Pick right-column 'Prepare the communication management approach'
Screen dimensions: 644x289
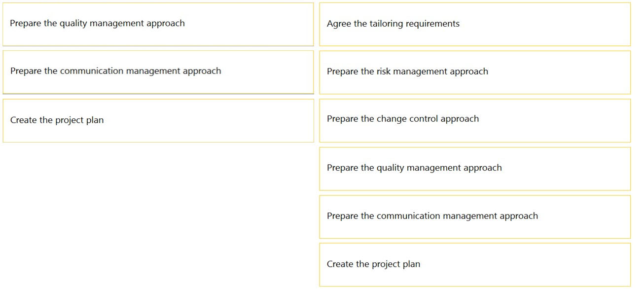pyautogui.click(x=475, y=217)
